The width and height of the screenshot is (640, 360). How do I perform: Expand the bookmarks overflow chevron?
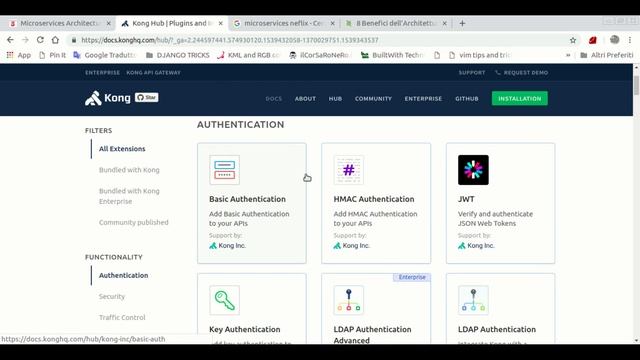(568, 55)
